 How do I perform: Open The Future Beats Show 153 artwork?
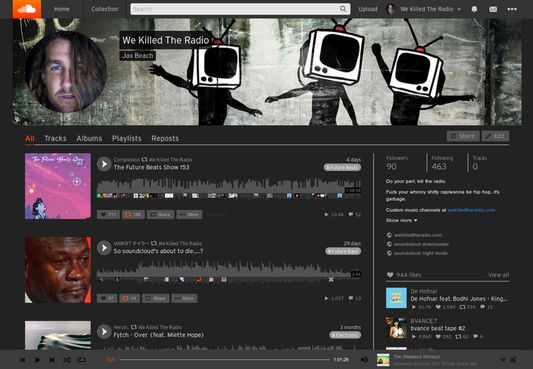(58, 186)
